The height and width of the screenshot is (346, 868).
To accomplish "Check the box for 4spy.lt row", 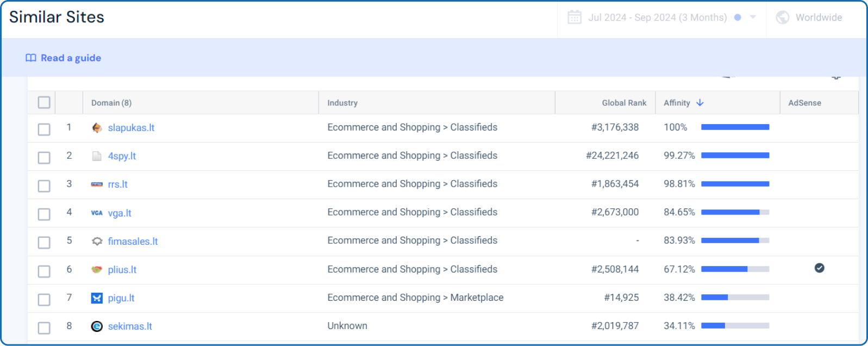I will point(44,157).
